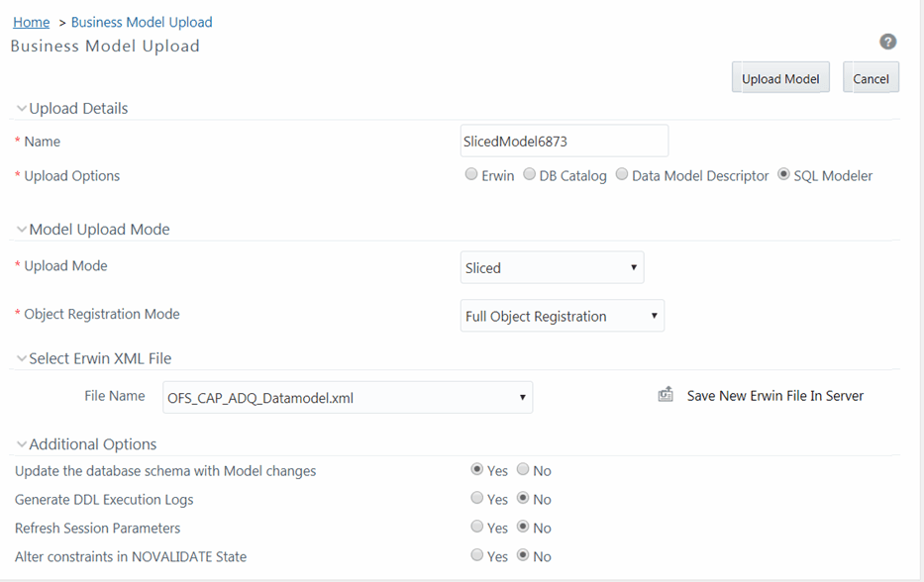Enable Alter constraints in NOVALIDATE State
This screenshot has height=582, width=924.
477,555
